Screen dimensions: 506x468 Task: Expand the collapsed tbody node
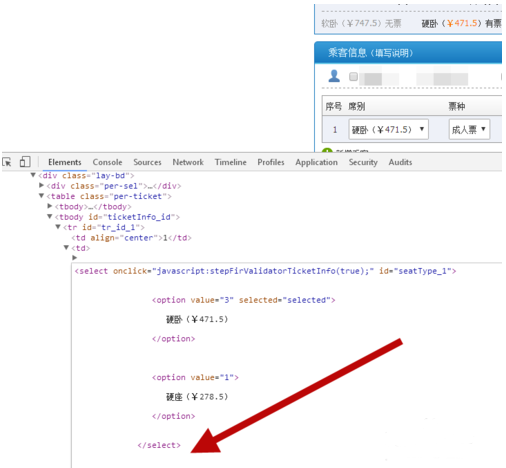(x=50, y=206)
